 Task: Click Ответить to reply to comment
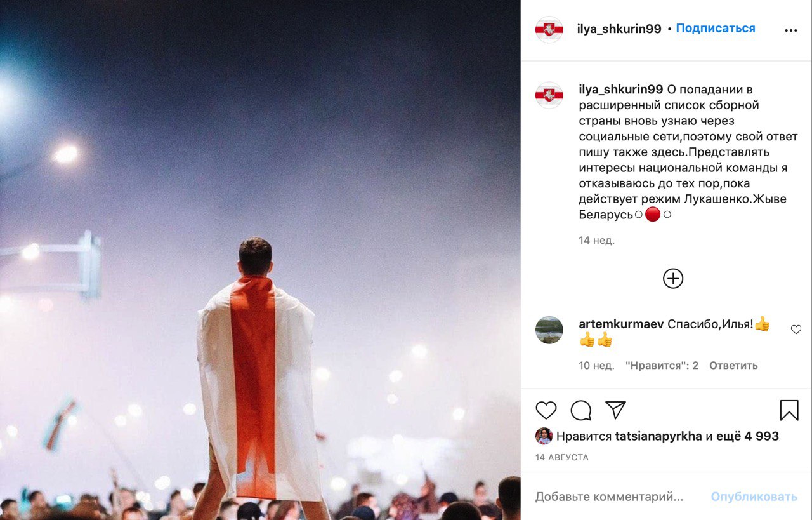733,366
